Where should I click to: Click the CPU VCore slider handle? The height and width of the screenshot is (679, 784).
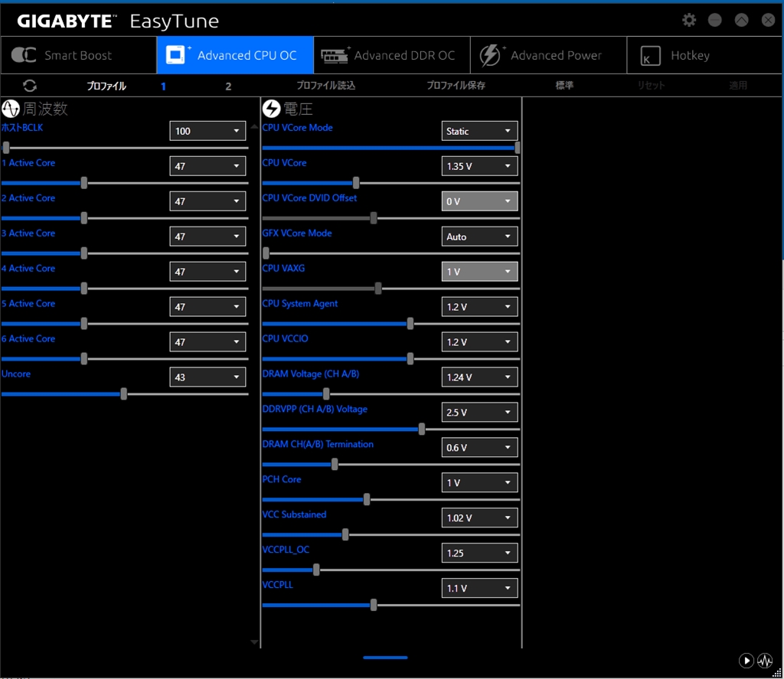point(356,182)
